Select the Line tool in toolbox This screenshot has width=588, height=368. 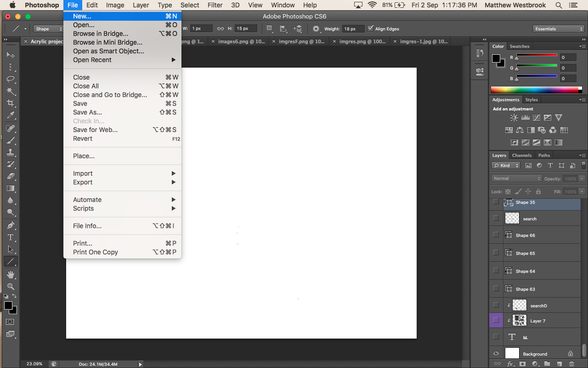click(11, 262)
